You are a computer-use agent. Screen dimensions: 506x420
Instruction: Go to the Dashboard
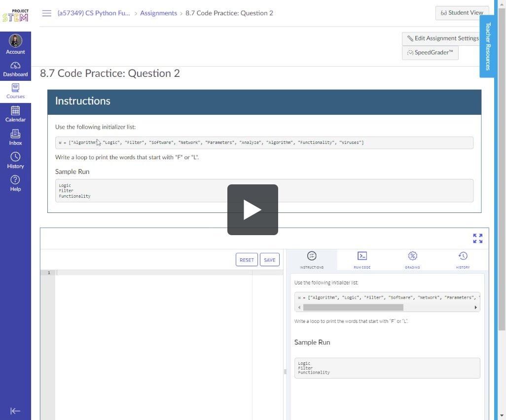pos(15,70)
